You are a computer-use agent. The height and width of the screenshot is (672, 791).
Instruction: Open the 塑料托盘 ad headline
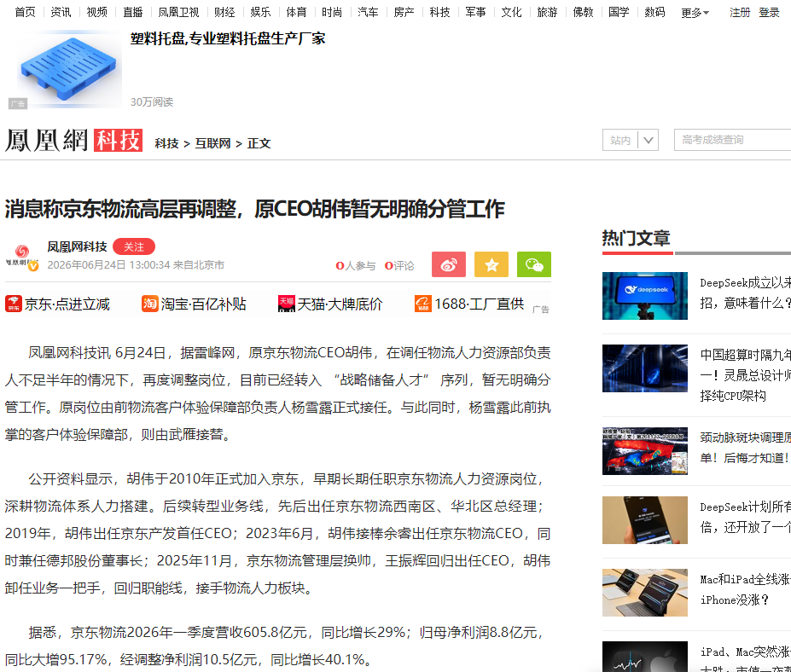point(228,39)
